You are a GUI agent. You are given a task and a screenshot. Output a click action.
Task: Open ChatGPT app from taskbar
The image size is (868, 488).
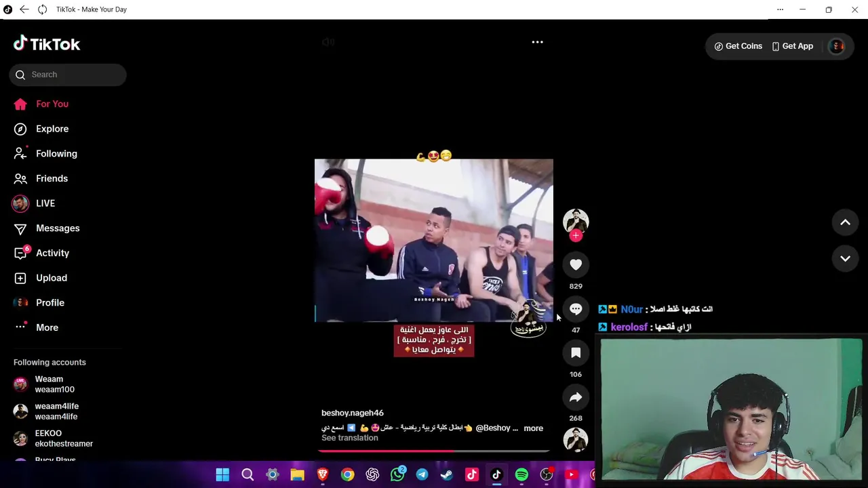(x=372, y=475)
